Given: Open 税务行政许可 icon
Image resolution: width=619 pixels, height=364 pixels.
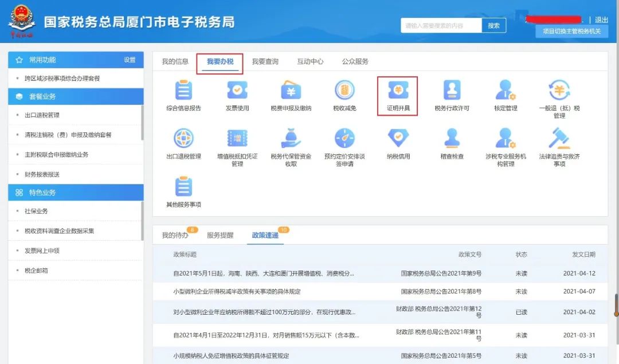Looking at the screenshot, I should (452, 90).
